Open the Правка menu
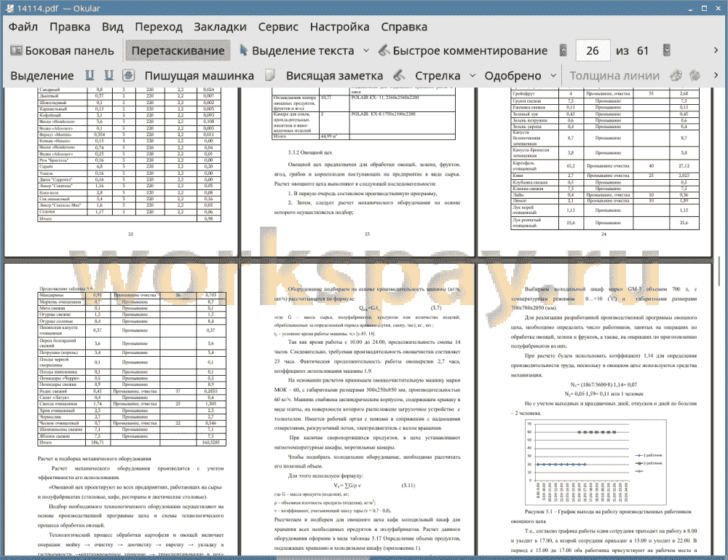 tap(70, 27)
